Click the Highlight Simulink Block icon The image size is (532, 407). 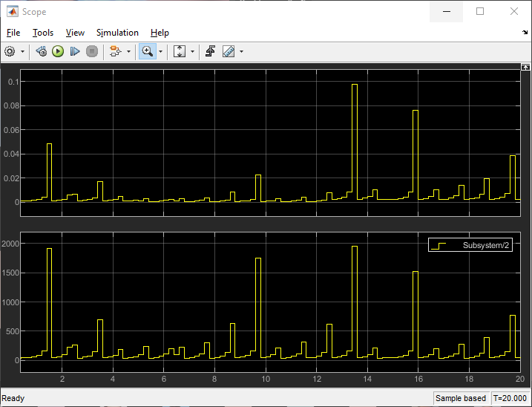tap(115, 52)
